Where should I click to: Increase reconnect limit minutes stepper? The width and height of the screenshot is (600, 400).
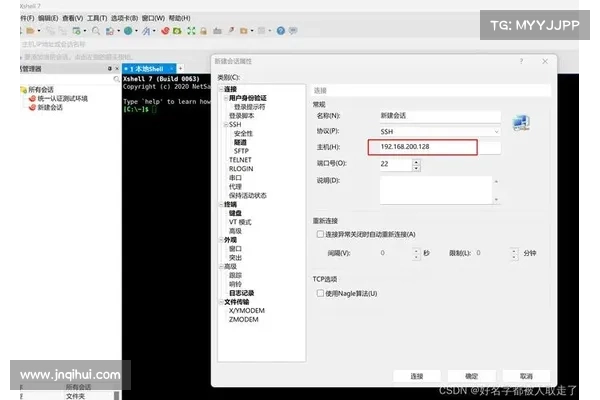pyautogui.click(x=514, y=251)
